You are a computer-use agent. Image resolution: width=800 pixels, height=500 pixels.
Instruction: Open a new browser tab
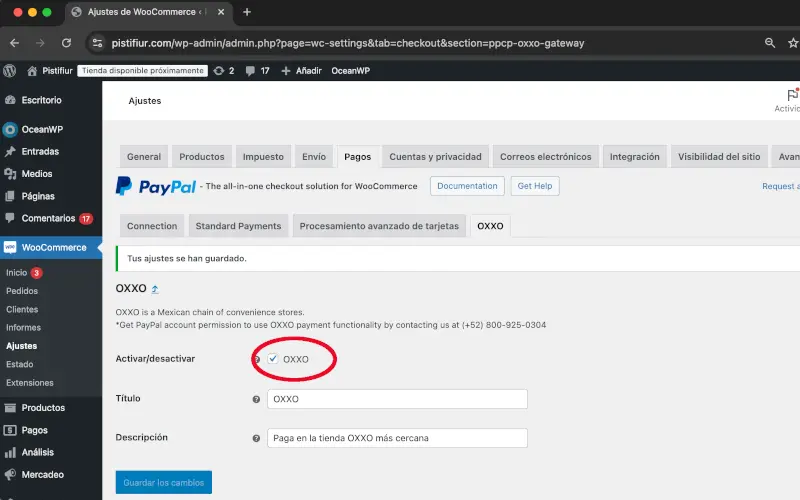(247, 12)
